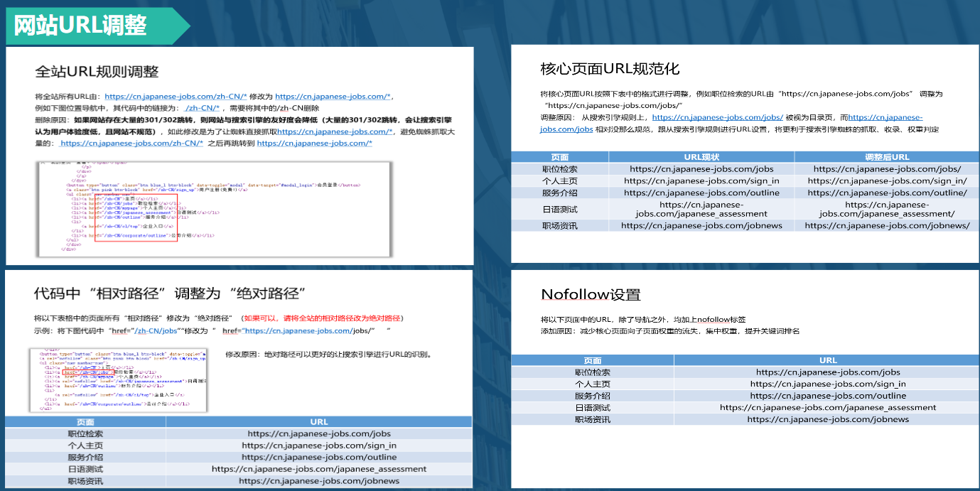Screen dimensions: 980x491
Task: Click the red 如果可以，请将全站的相对路径改为绝对路径 note
Action: (323, 318)
